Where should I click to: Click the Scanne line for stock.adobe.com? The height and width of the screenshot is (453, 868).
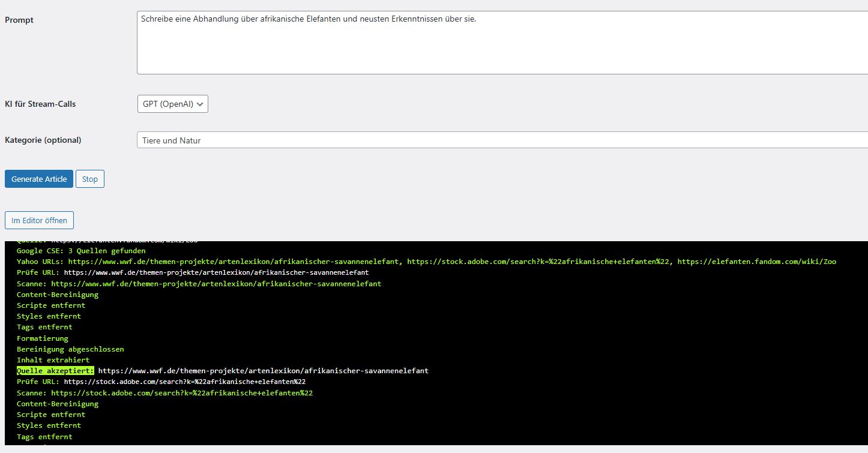click(x=164, y=393)
